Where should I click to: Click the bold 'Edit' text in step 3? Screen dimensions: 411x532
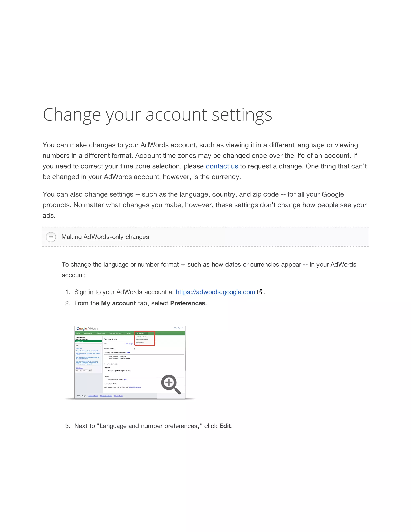coord(225,426)
